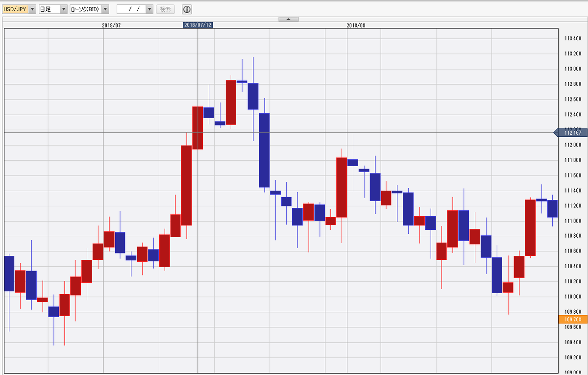
Task: Open the ローソク(BID) chart type dropdown
Action: click(89, 9)
